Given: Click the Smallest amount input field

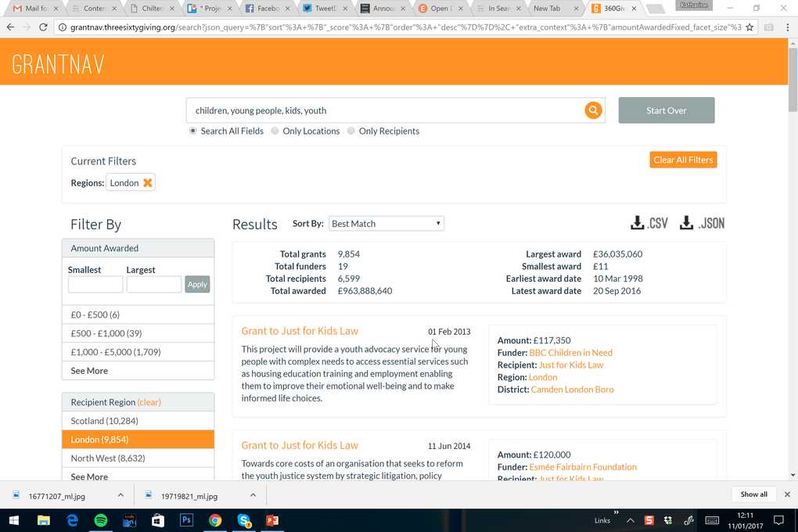Looking at the screenshot, I should 95,285.
